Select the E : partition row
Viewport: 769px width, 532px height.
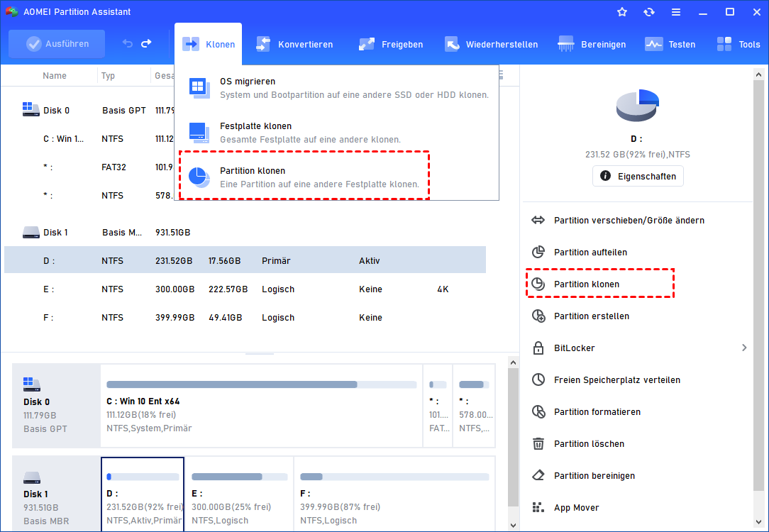click(245, 289)
